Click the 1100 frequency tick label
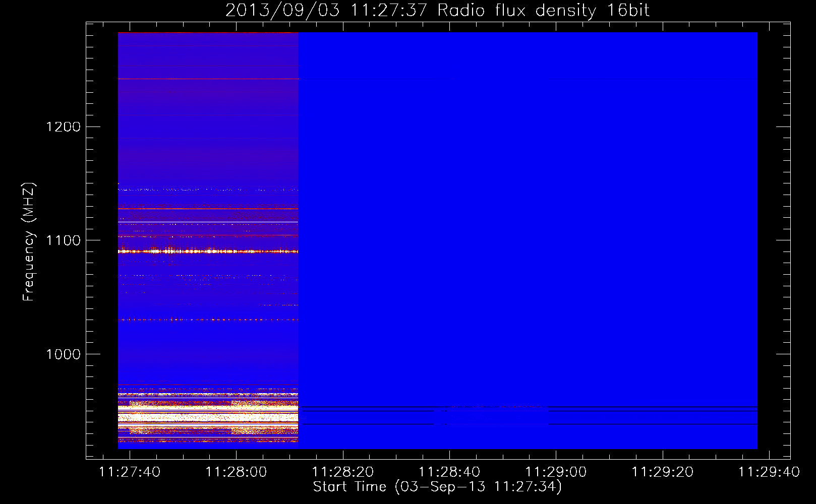 pyautogui.click(x=63, y=240)
